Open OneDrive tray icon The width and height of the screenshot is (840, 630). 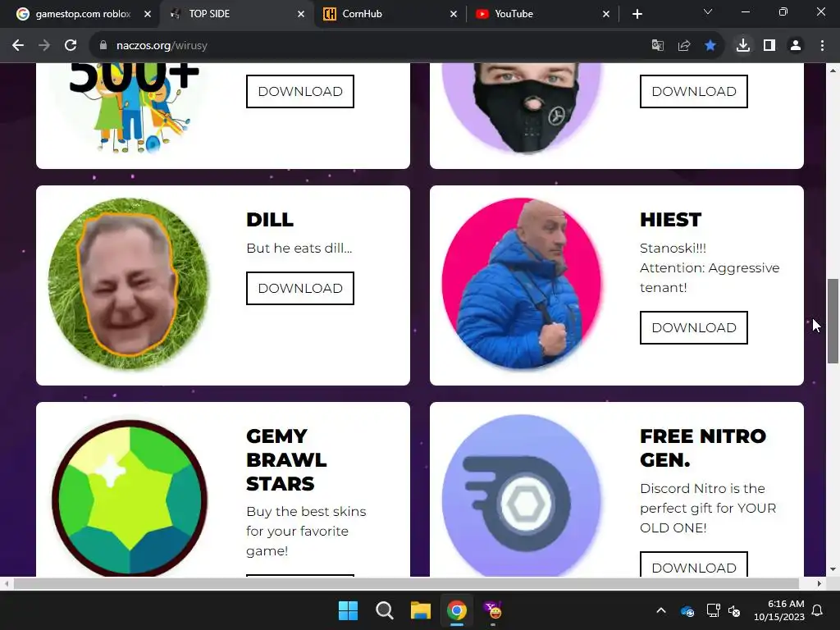687,610
